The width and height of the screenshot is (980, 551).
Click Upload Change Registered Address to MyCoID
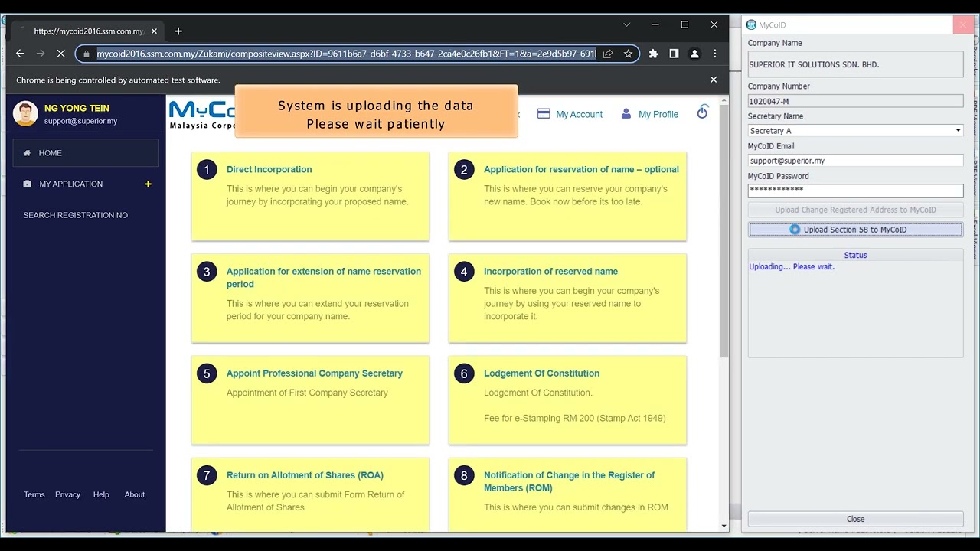point(855,210)
